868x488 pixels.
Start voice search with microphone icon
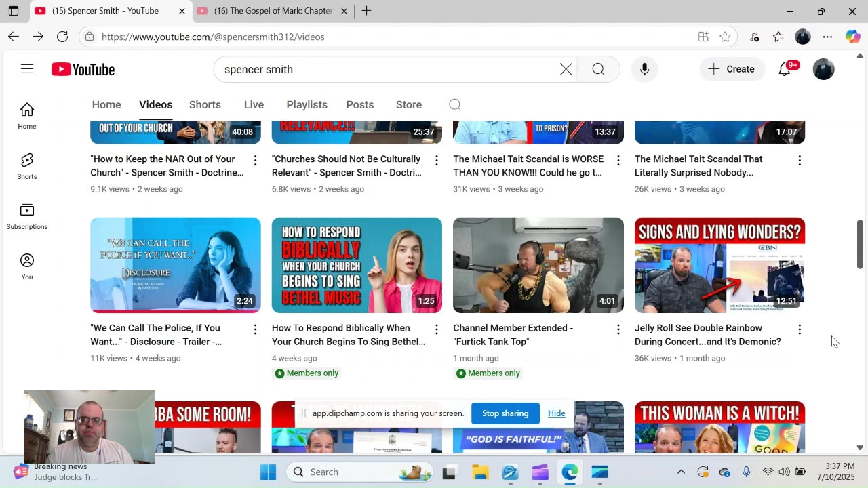coord(644,69)
